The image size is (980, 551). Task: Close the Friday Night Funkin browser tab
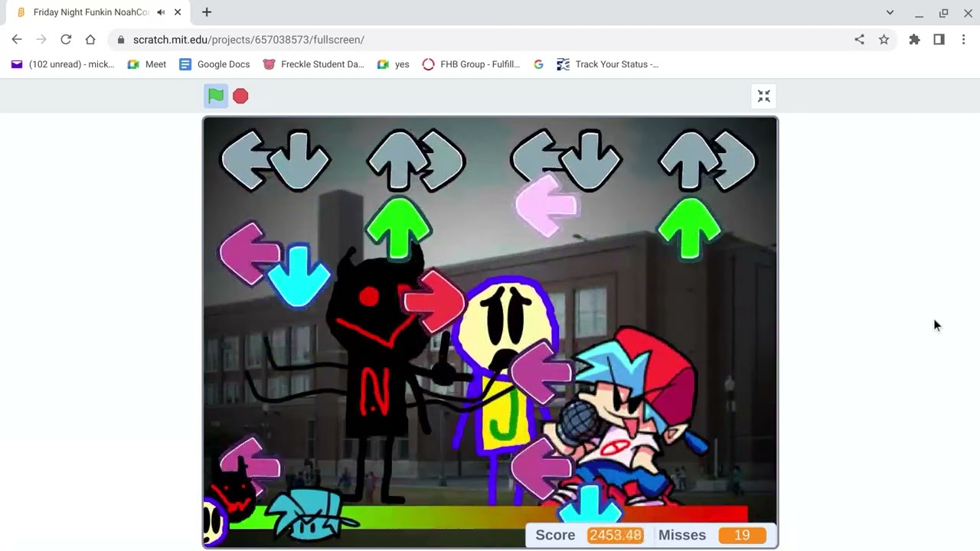(x=178, y=12)
